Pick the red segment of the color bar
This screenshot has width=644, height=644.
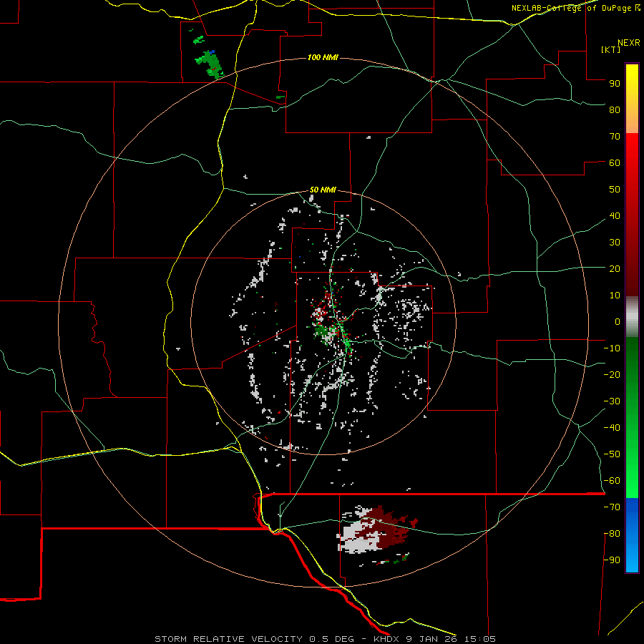(x=632, y=215)
